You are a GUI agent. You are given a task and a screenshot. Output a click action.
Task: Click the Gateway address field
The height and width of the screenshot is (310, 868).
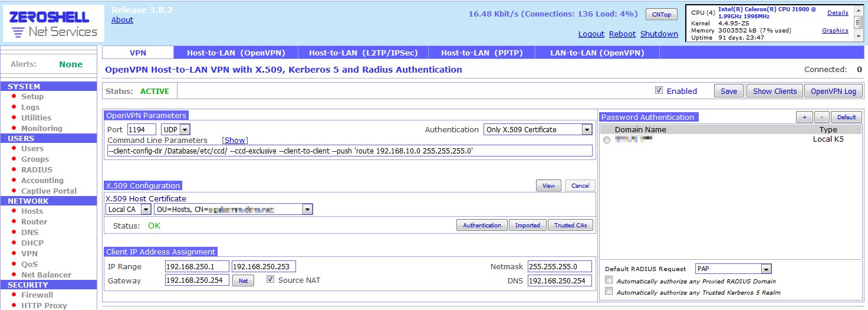197,280
